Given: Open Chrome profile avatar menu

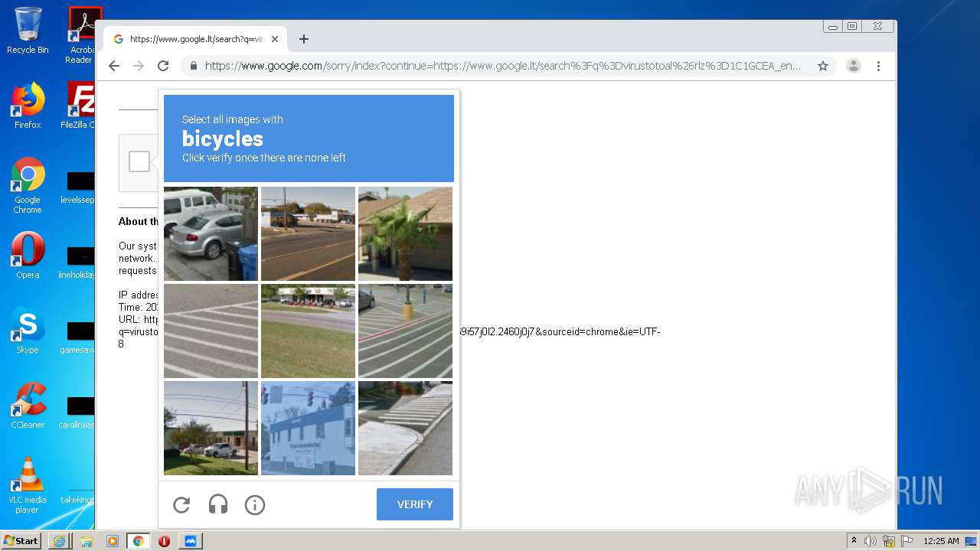Looking at the screenshot, I should coord(854,66).
